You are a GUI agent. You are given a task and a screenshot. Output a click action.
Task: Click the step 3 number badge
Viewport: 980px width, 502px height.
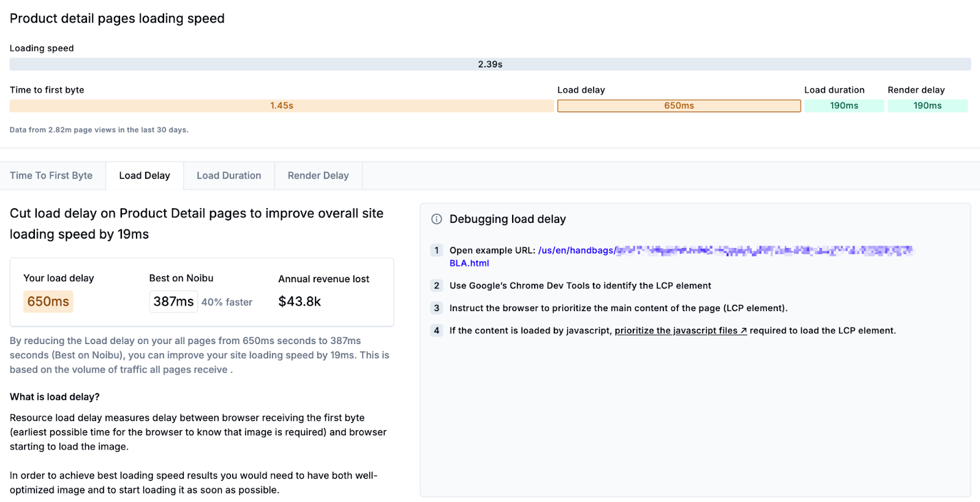click(437, 308)
